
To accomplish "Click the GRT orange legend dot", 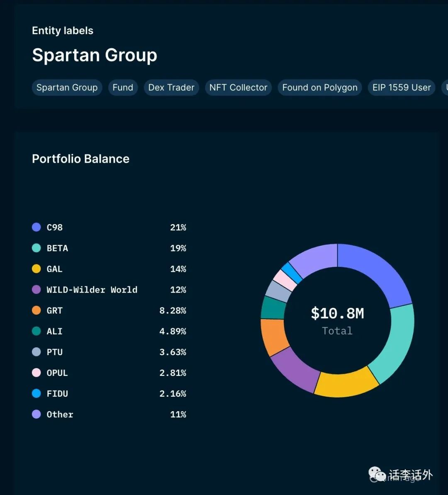I will click(37, 310).
